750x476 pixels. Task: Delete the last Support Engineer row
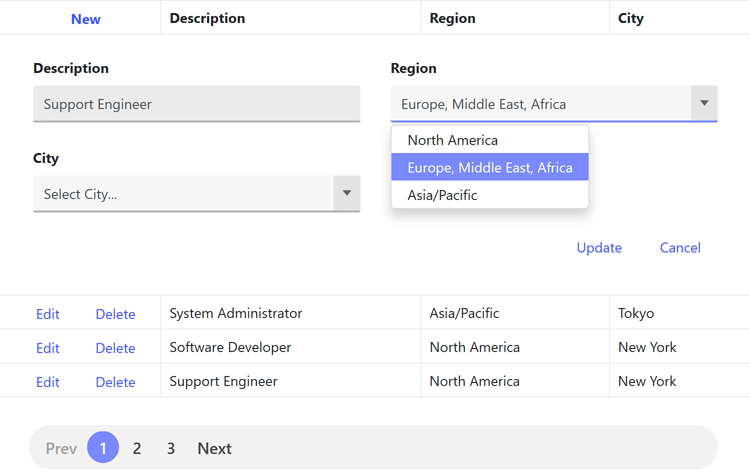[x=115, y=382]
